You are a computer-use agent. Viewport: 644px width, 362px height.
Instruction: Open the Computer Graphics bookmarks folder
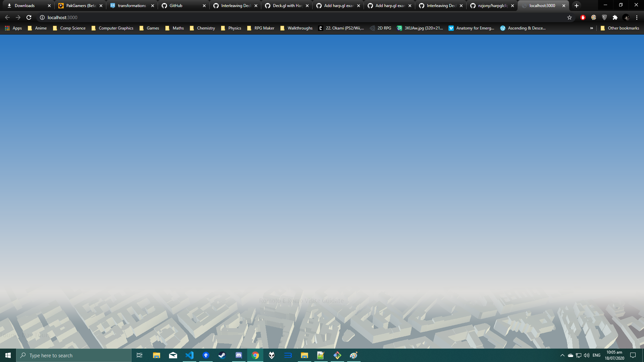[x=112, y=28]
